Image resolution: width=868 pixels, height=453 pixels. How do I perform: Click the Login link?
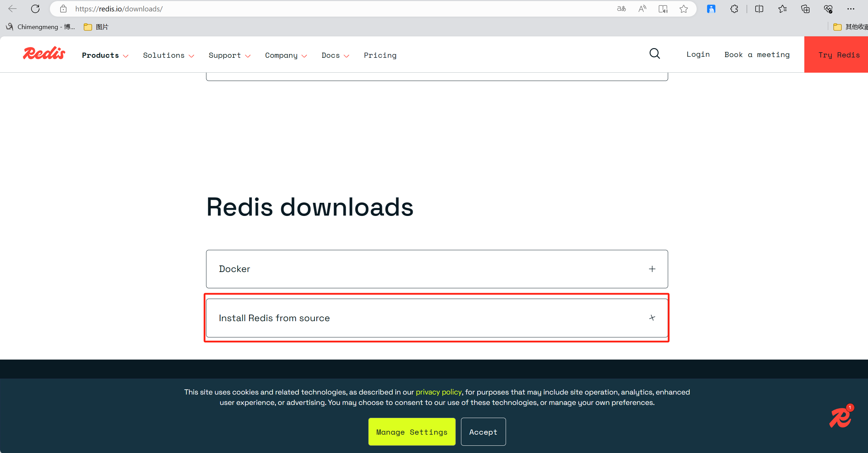point(698,54)
